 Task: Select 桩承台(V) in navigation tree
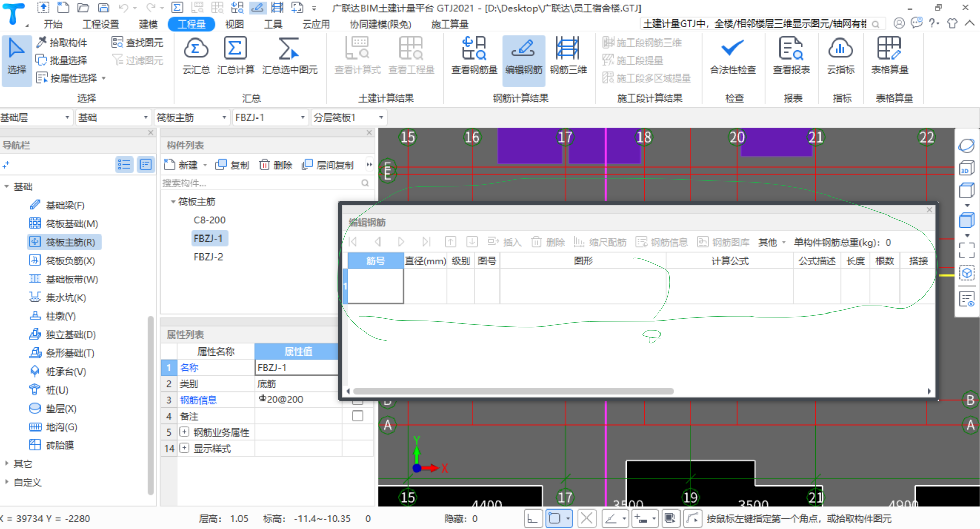click(58, 371)
